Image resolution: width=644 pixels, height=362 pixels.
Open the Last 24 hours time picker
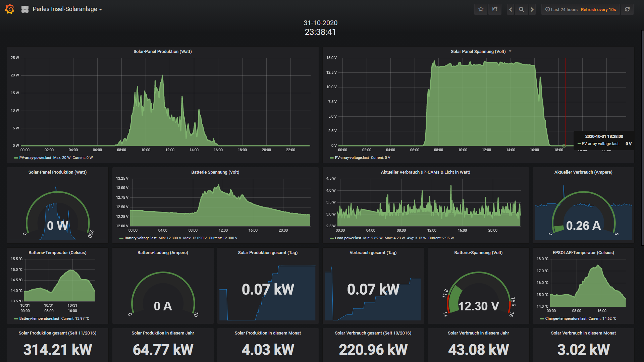point(561,9)
